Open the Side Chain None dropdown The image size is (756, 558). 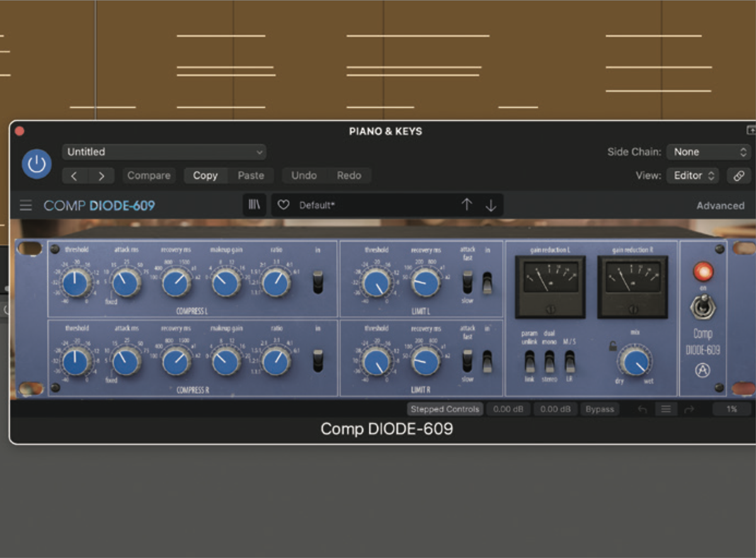708,152
